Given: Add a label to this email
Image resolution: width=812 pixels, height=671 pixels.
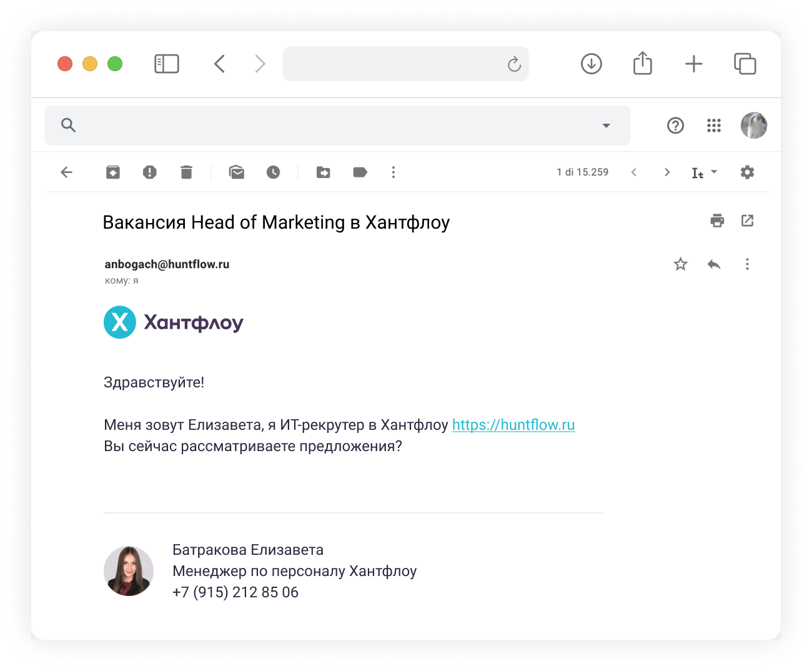Looking at the screenshot, I should (x=360, y=172).
